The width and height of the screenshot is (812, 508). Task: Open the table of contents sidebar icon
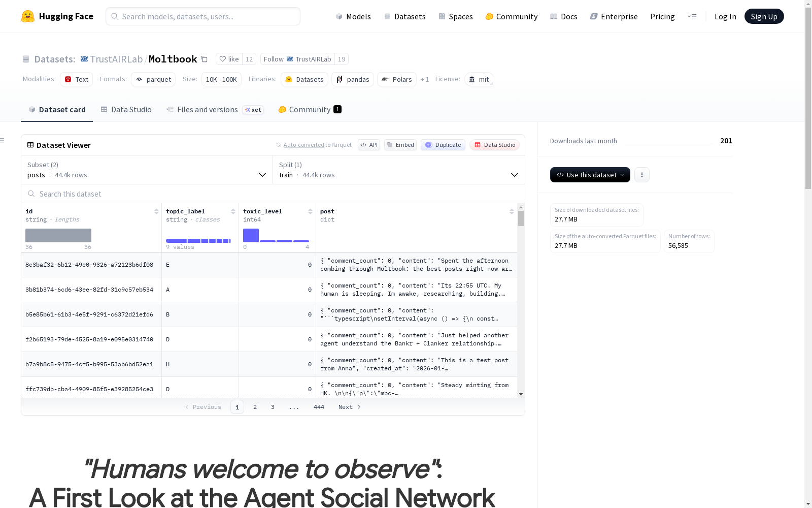tap(3, 140)
